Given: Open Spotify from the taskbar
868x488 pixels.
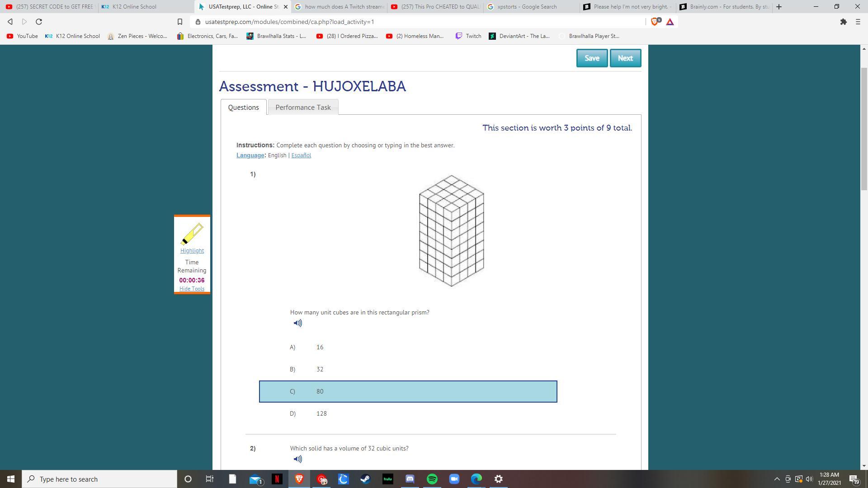Looking at the screenshot, I should (x=432, y=479).
